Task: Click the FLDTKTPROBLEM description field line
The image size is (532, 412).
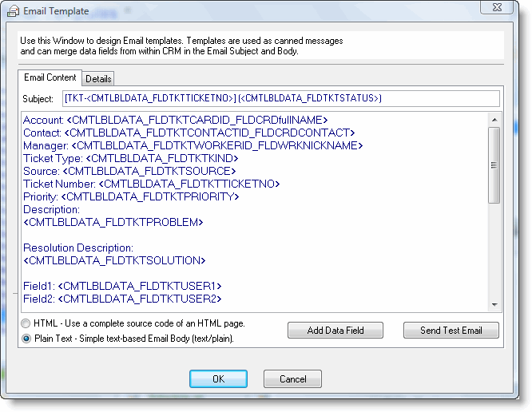Action: [x=113, y=222]
